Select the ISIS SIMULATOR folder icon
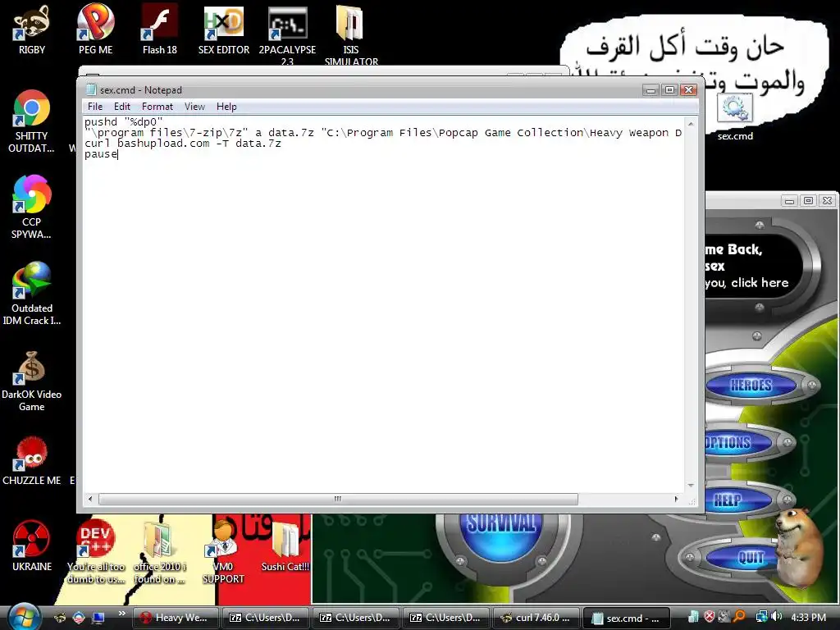This screenshot has height=630, width=840. click(351, 34)
